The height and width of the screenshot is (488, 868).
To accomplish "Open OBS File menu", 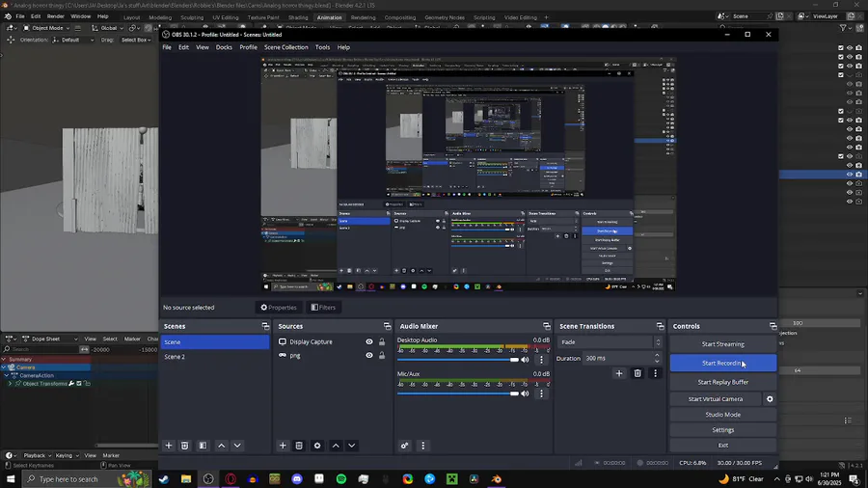I will pos(167,47).
